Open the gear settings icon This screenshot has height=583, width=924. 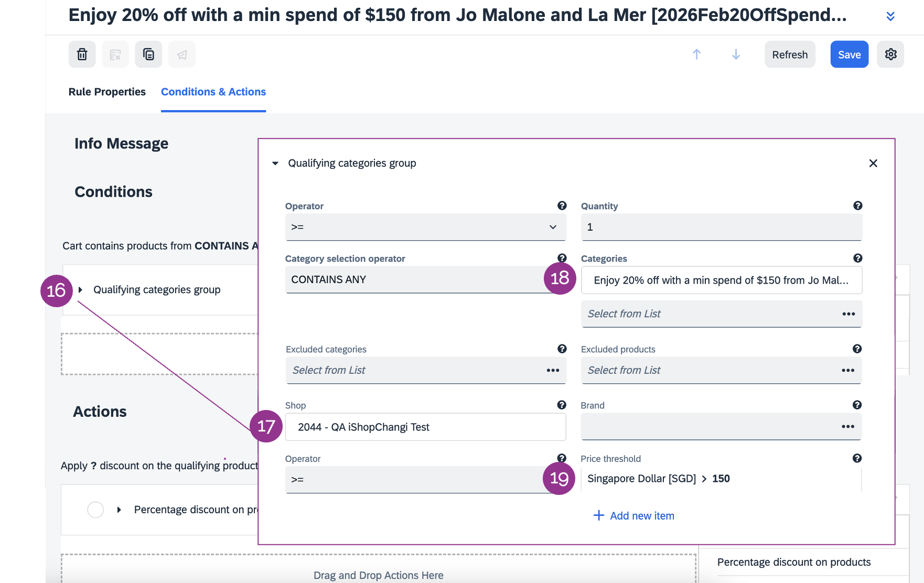pyautogui.click(x=890, y=55)
